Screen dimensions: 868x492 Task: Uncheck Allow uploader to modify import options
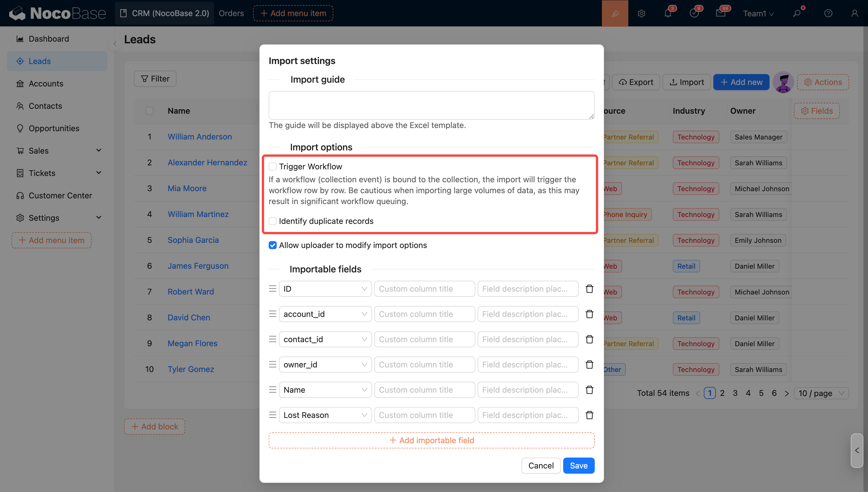pyautogui.click(x=273, y=245)
